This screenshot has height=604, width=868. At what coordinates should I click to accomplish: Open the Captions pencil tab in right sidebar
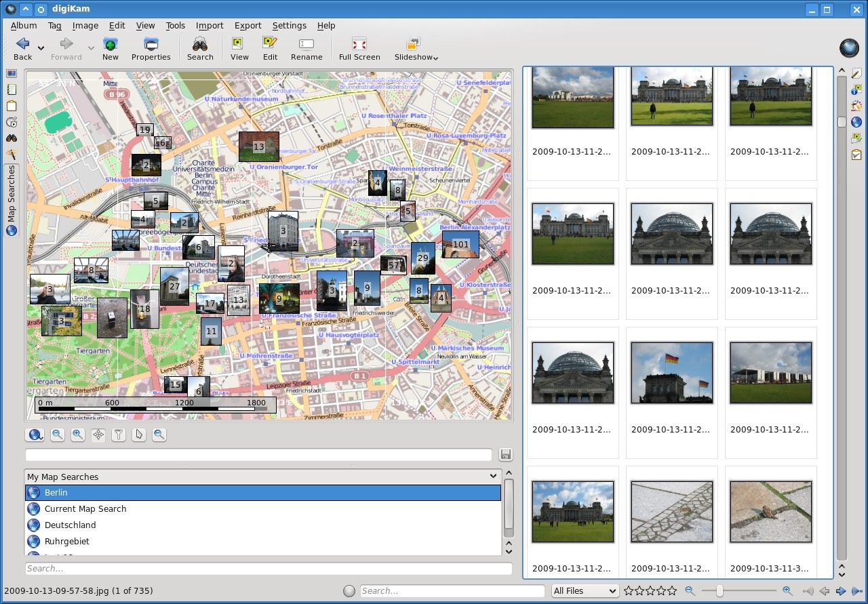(856, 73)
